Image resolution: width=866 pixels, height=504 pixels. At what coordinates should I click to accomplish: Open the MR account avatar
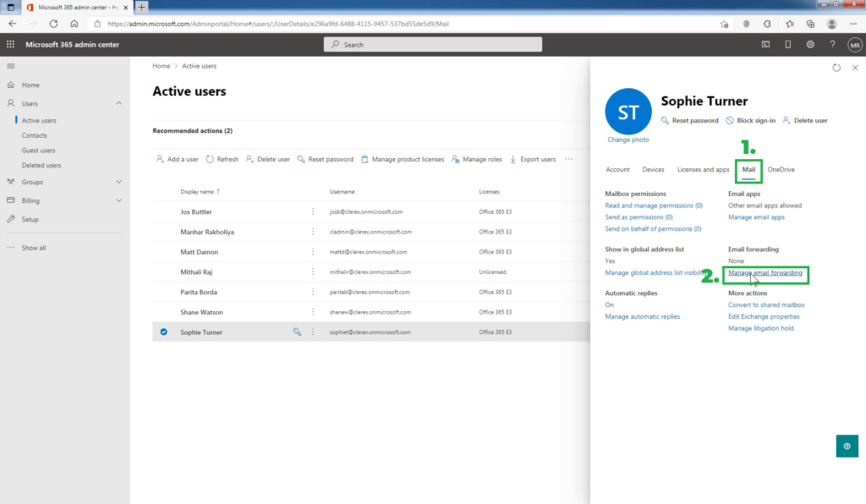(x=855, y=45)
